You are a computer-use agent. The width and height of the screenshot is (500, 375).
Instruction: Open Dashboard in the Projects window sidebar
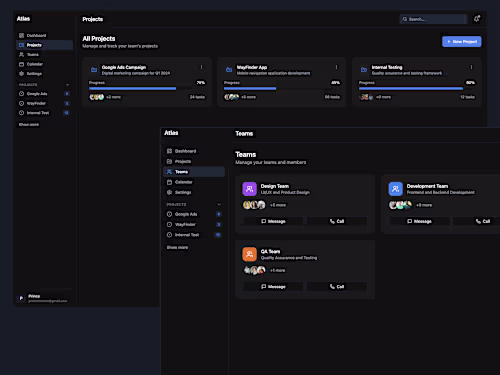45,35
